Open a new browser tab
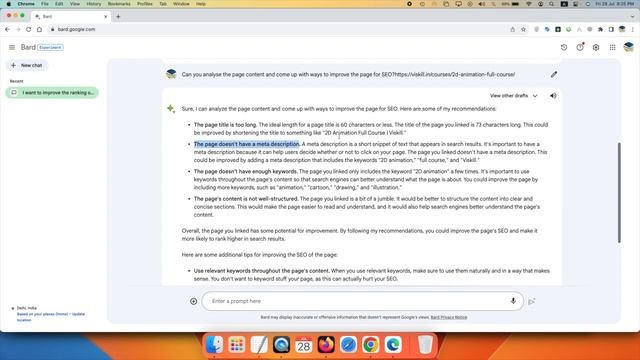 [118, 16]
